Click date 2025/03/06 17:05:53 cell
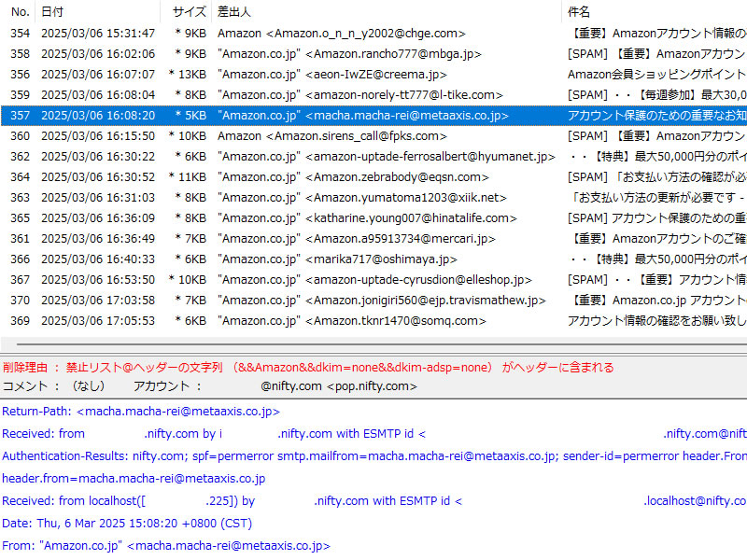 point(98,320)
